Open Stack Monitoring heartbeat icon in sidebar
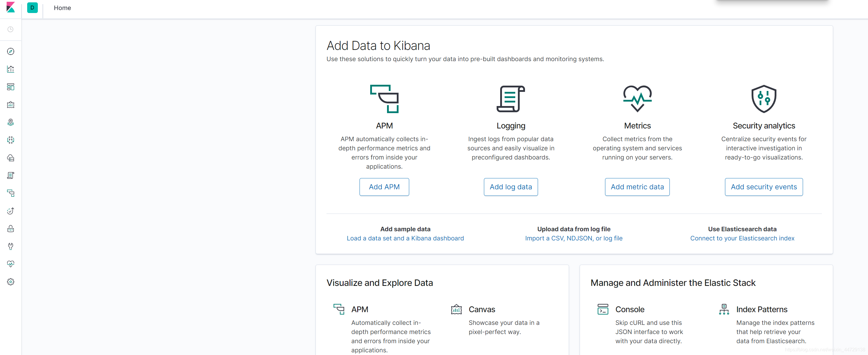Image resolution: width=868 pixels, height=355 pixels. [10, 264]
